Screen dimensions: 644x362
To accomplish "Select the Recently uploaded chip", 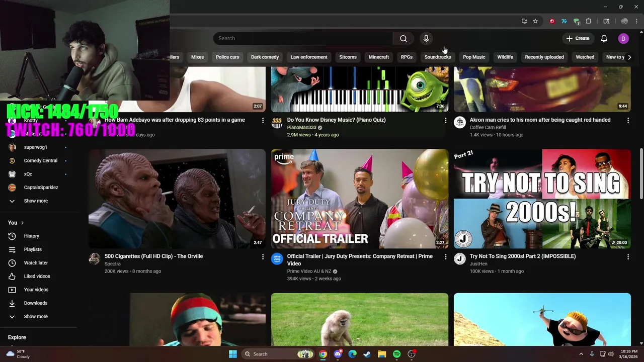I will [x=544, y=57].
